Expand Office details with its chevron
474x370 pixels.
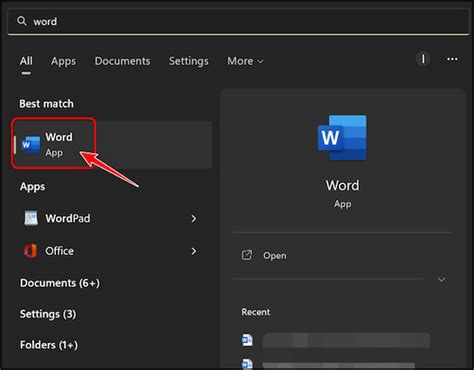click(194, 251)
